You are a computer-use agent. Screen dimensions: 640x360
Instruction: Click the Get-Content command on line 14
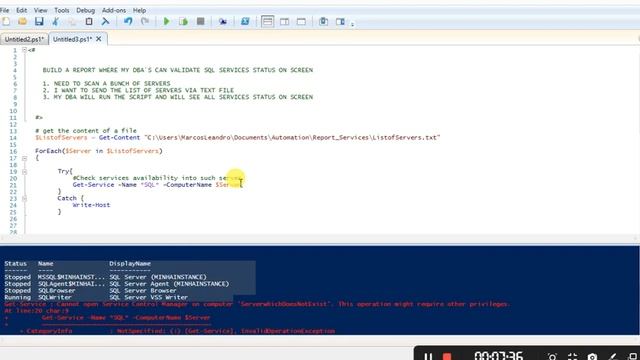119,138
